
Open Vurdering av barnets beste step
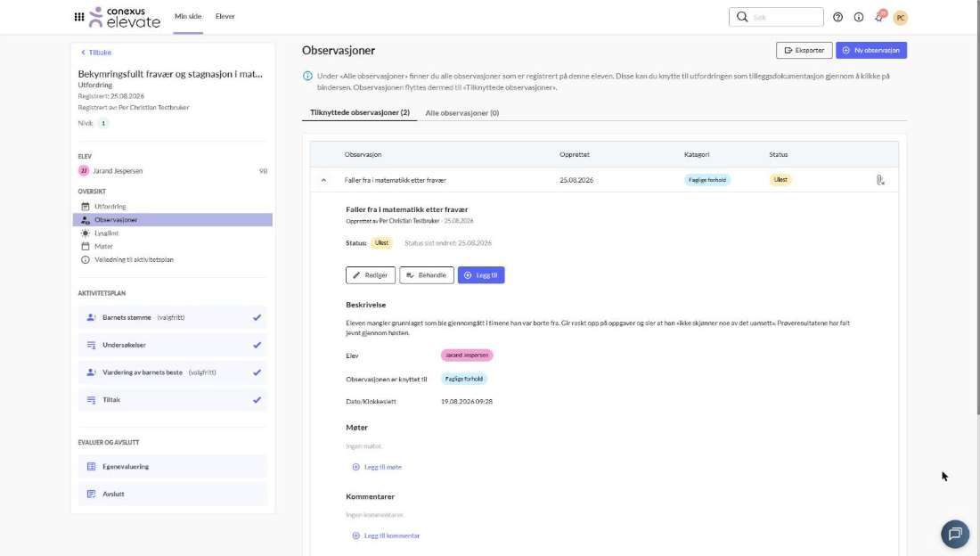(x=173, y=372)
